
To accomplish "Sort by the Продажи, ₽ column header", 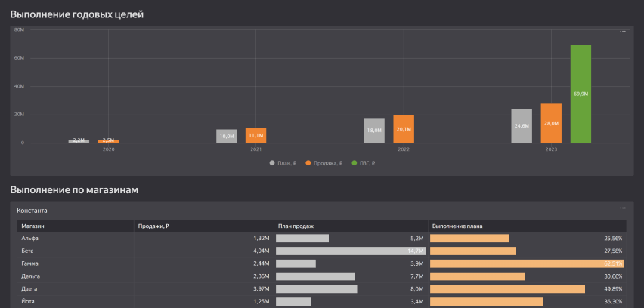I will click(x=153, y=226).
